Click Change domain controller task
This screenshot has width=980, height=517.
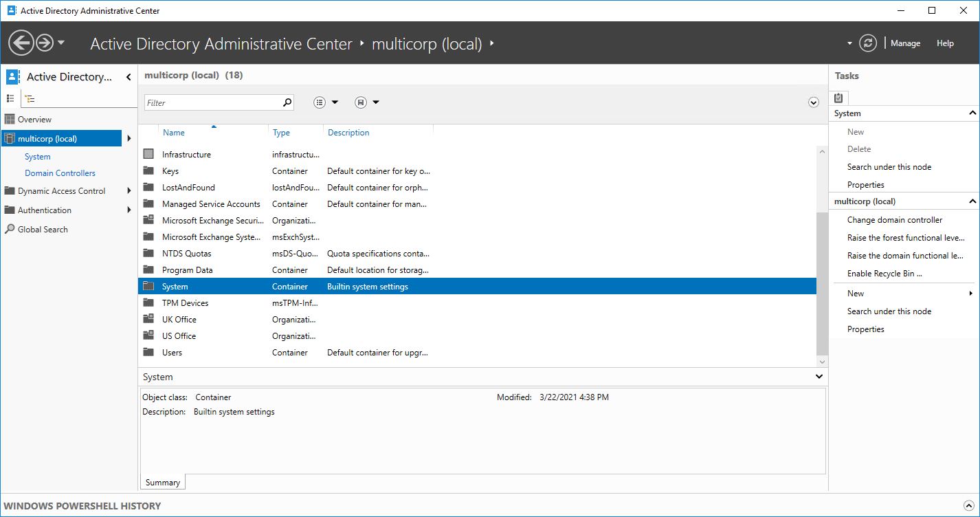[x=895, y=220]
